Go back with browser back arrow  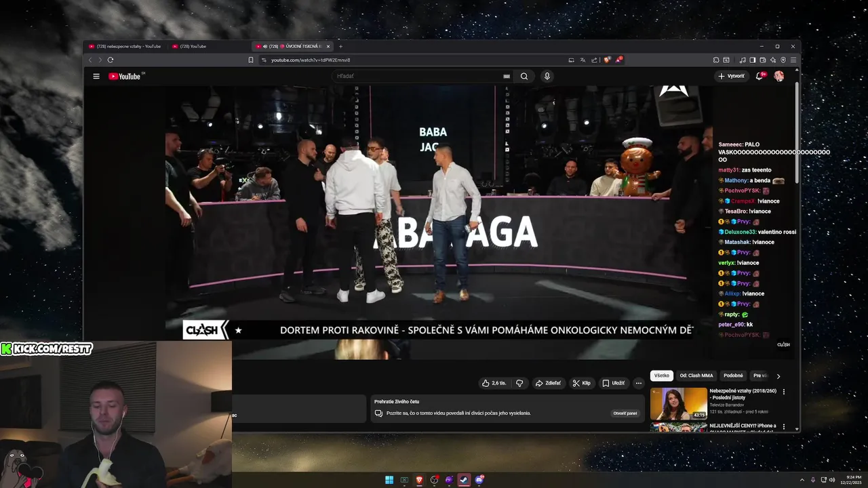[x=90, y=60]
